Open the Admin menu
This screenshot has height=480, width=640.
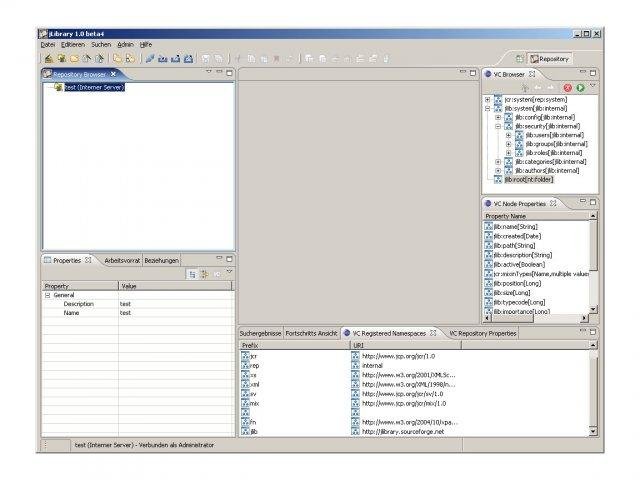coord(125,44)
